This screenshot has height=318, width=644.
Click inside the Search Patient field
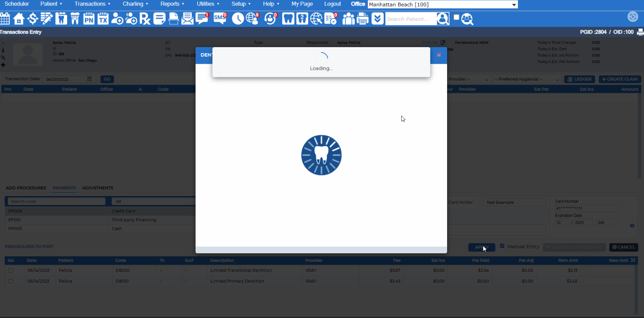click(x=410, y=19)
